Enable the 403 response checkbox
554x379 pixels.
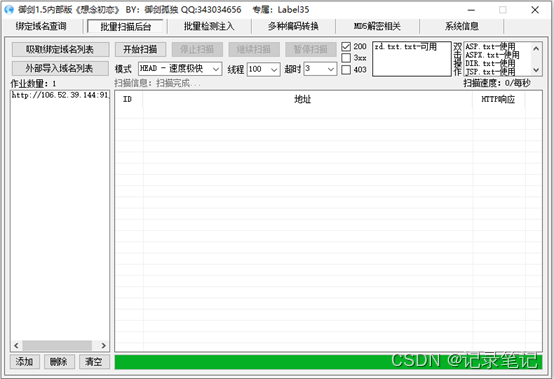(346, 70)
